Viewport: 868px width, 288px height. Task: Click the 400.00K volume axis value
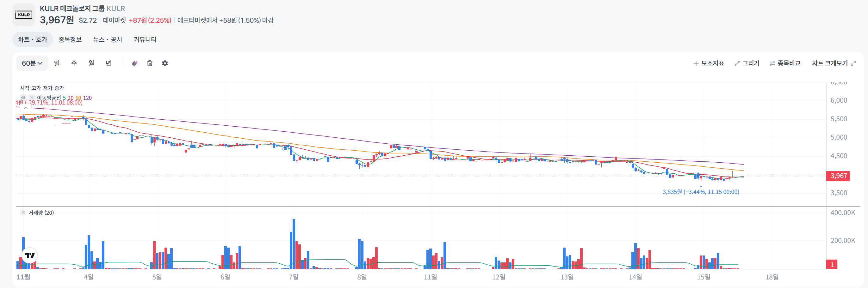pyautogui.click(x=843, y=213)
